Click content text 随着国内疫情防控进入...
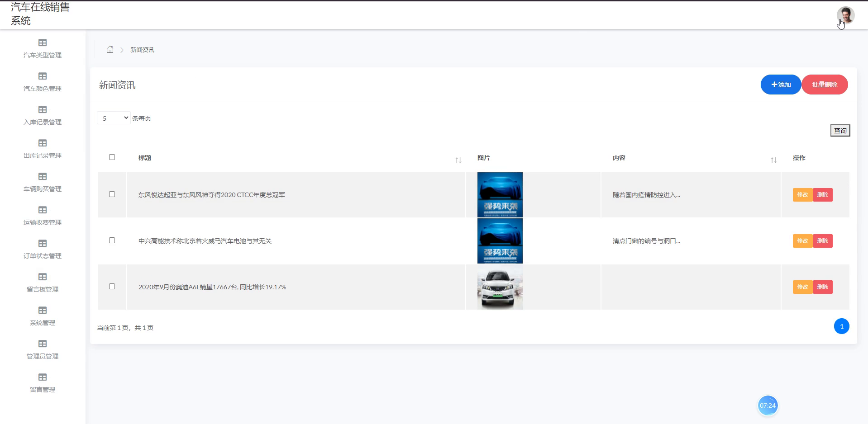868x424 pixels. point(646,195)
